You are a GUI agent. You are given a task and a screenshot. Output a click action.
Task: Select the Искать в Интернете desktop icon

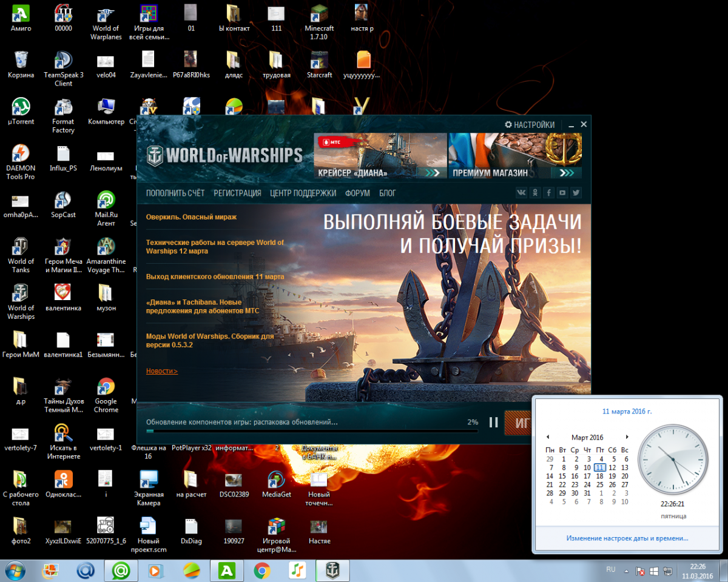[64, 443]
